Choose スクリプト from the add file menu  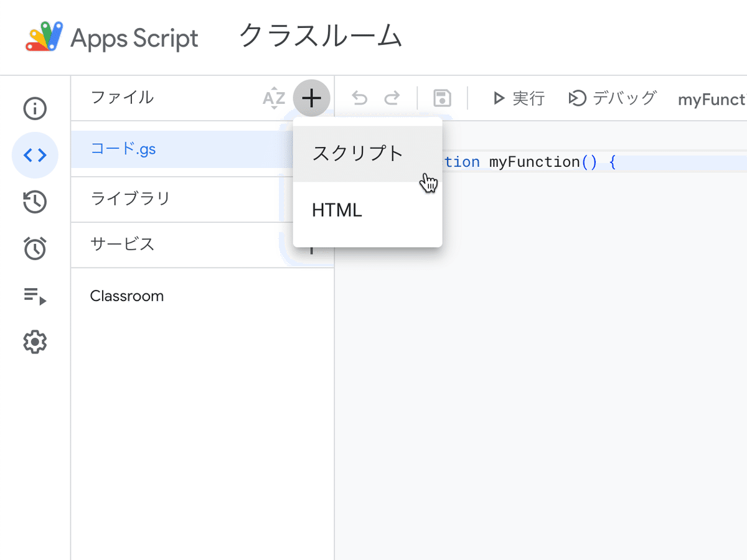[367, 154]
